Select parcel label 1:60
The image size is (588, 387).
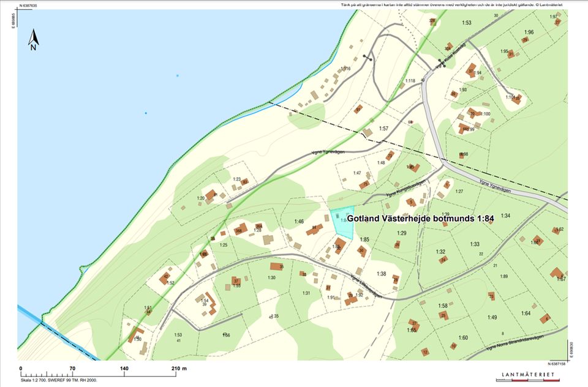tap(463, 337)
